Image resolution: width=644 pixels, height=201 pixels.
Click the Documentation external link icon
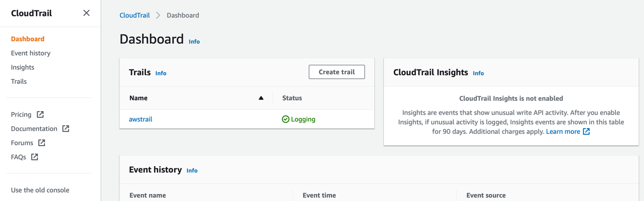[x=66, y=129]
